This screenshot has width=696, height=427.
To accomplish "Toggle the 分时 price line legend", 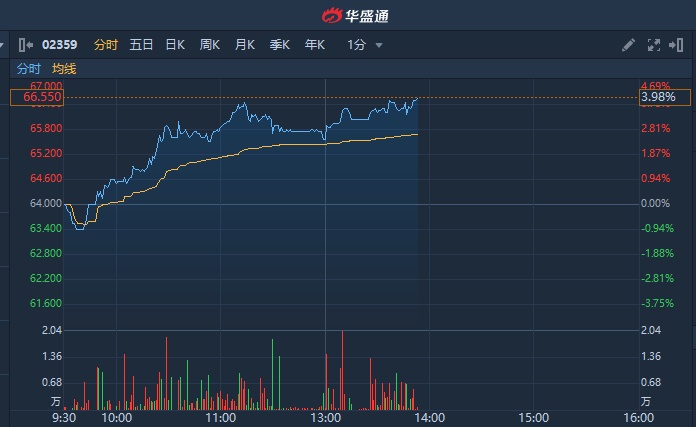I will (28, 69).
